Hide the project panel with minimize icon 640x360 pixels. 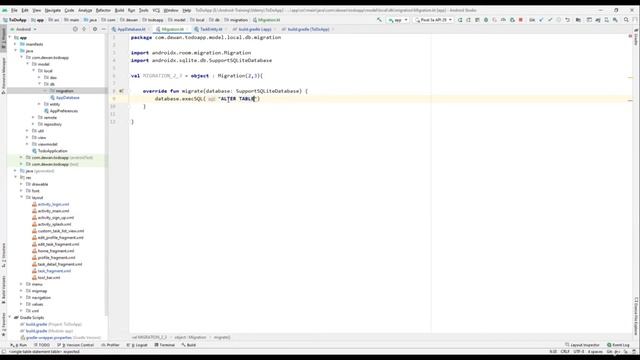(x=103, y=29)
